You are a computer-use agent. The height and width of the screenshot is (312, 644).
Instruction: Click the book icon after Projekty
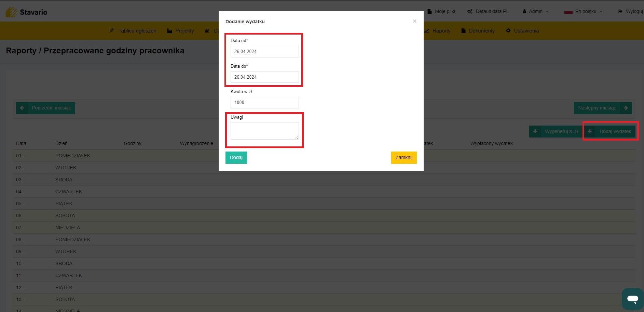(x=207, y=31)
